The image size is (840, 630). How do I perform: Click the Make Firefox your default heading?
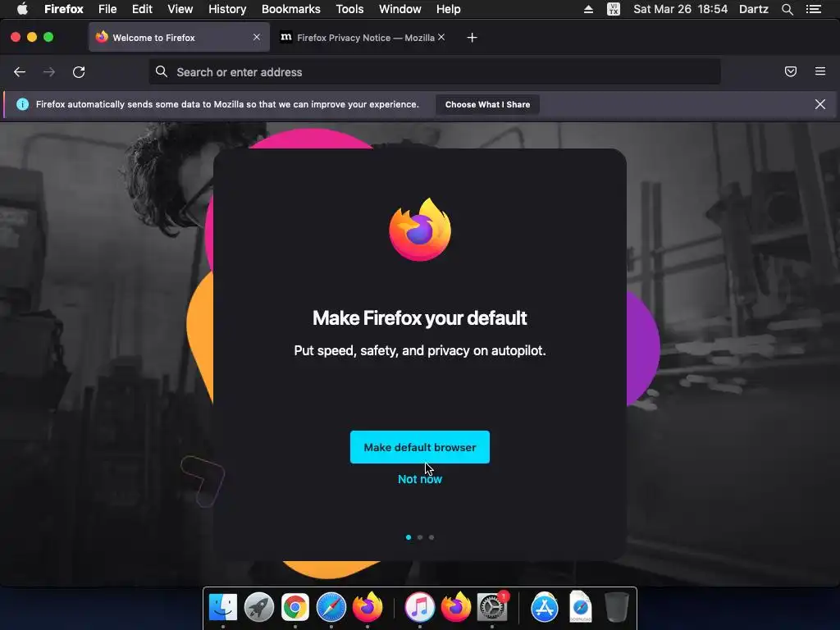(x=419, y=318)
